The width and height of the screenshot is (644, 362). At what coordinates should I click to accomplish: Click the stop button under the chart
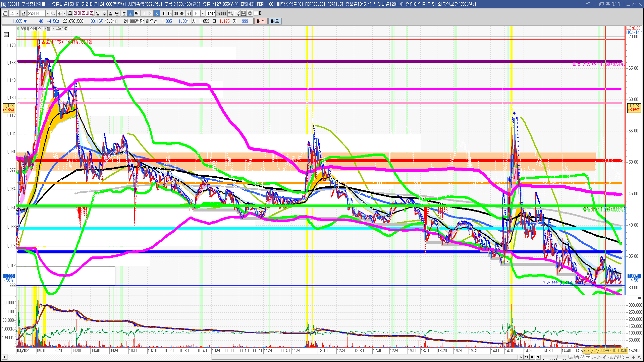pos(532,357)
